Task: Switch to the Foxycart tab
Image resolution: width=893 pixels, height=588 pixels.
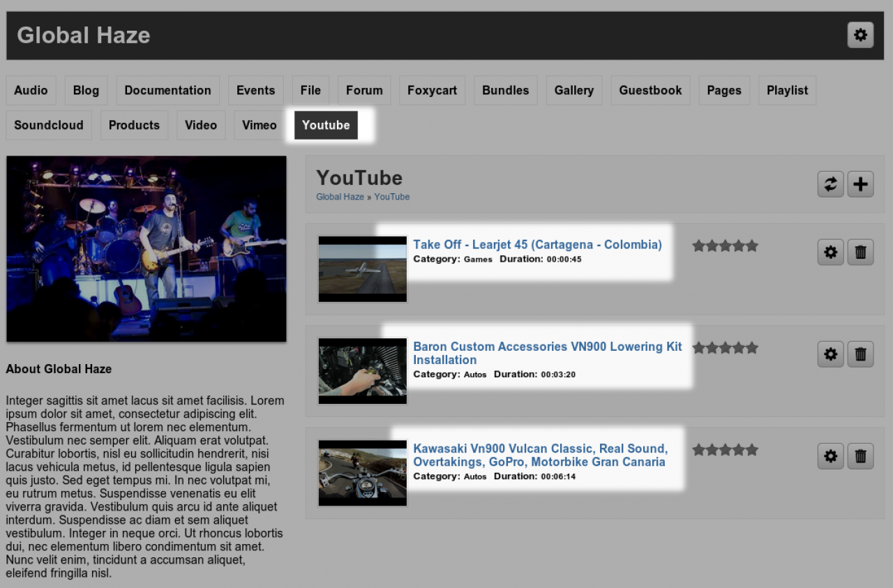Action: [432, 91]
